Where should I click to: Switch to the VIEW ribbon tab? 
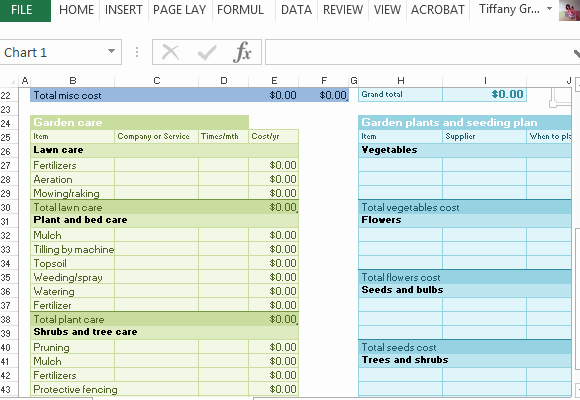click(x=387, y=10)
